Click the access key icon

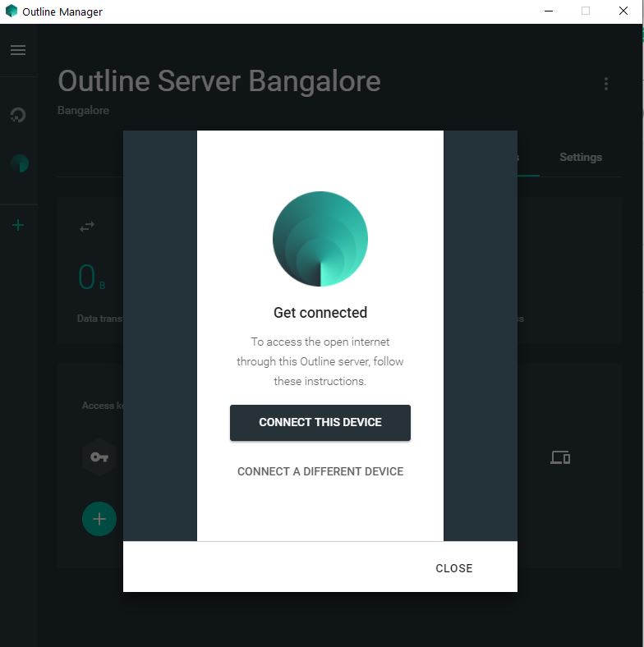[x=99, y=457]
